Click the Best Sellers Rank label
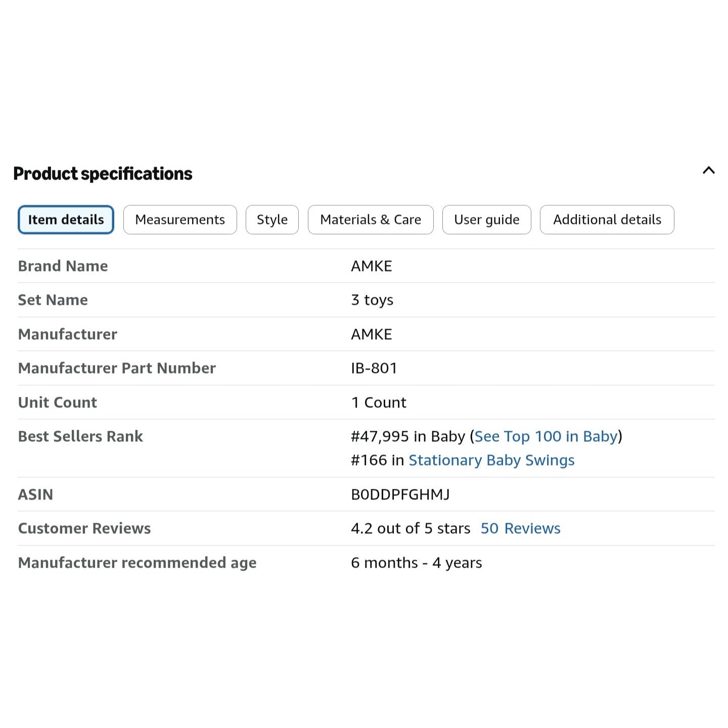 [x=80, y=436]
